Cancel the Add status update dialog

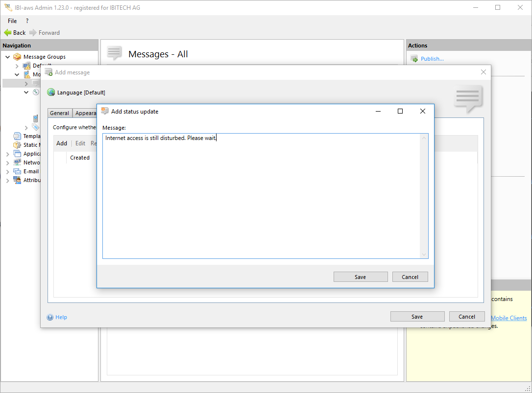click(x=410, y=277)
